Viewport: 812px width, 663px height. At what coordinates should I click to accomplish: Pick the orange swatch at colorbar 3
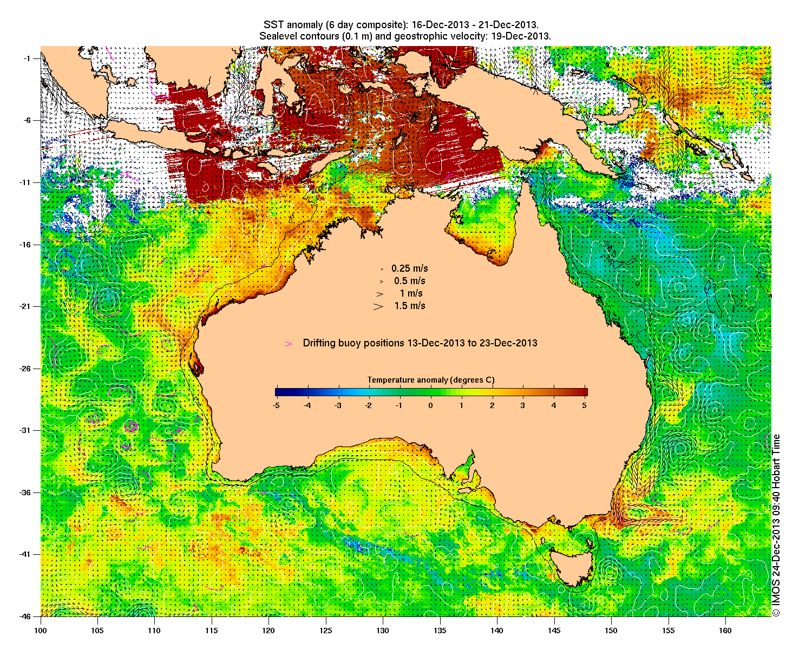pyautogui.click(x=523, y=392)
